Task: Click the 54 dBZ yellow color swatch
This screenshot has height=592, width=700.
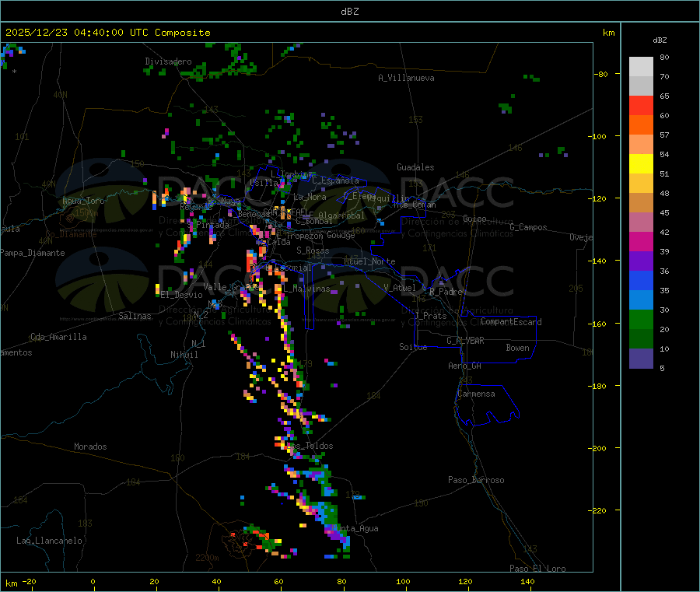Action: (x=641, y=164)
